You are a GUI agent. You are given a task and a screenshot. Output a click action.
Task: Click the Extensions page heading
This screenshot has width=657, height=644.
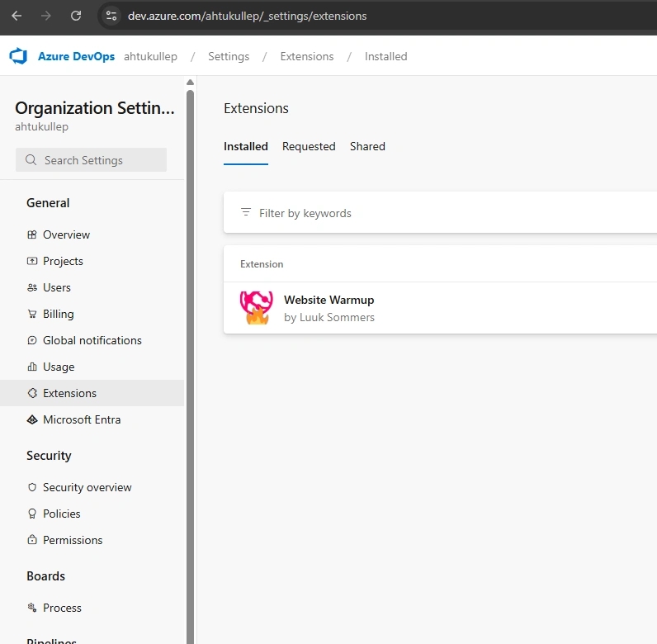256,108
